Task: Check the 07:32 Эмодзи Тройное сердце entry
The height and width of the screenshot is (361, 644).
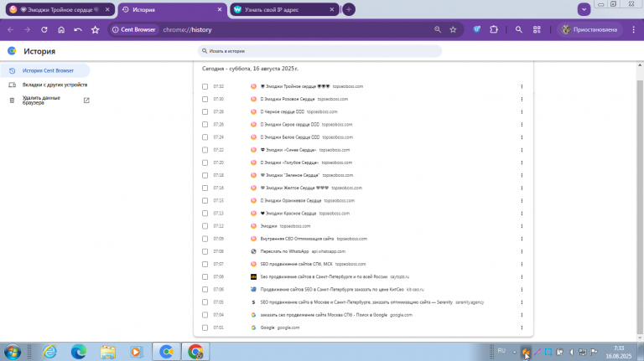Action: [205, 86]
